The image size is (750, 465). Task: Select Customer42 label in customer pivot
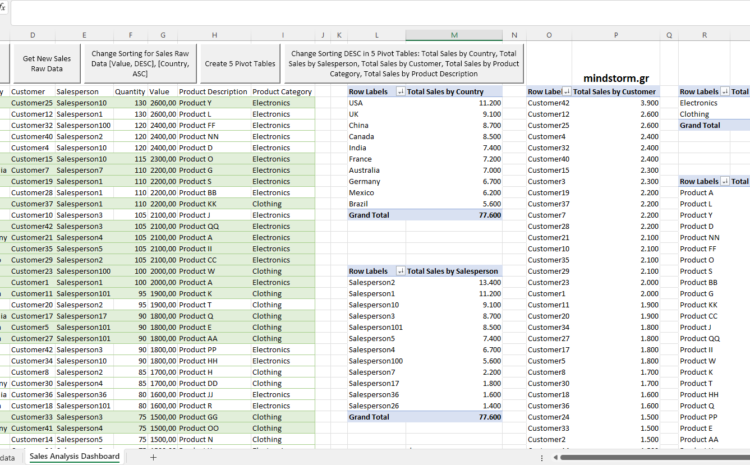(548, 103)
